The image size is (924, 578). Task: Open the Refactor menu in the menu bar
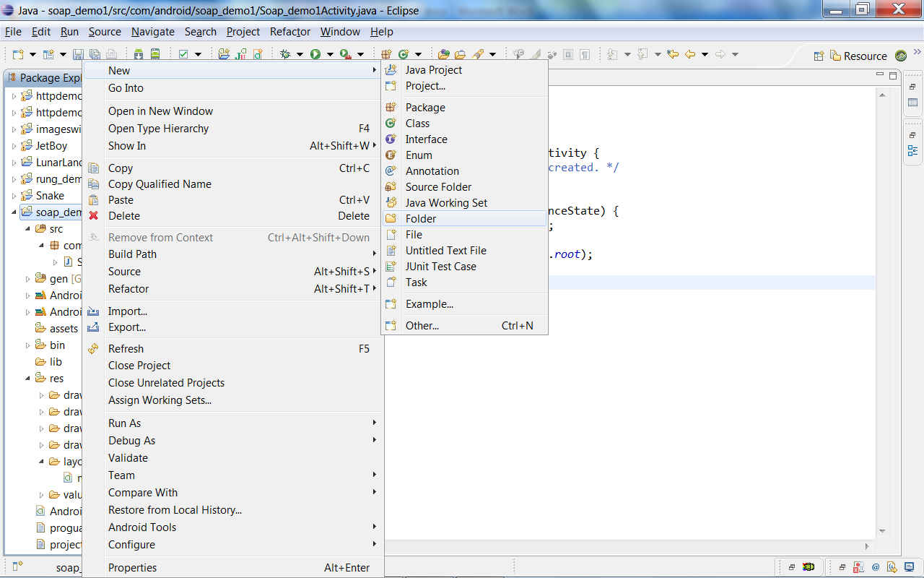[x=290, y=32]
